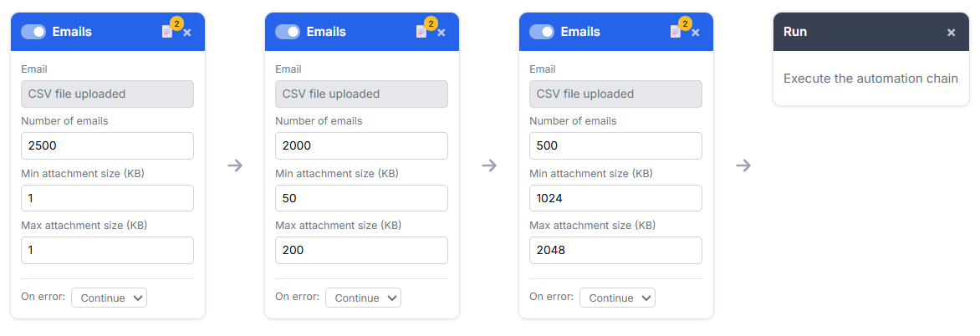
Task: Open notes icon on second Emails card
Action: point(421,32)
